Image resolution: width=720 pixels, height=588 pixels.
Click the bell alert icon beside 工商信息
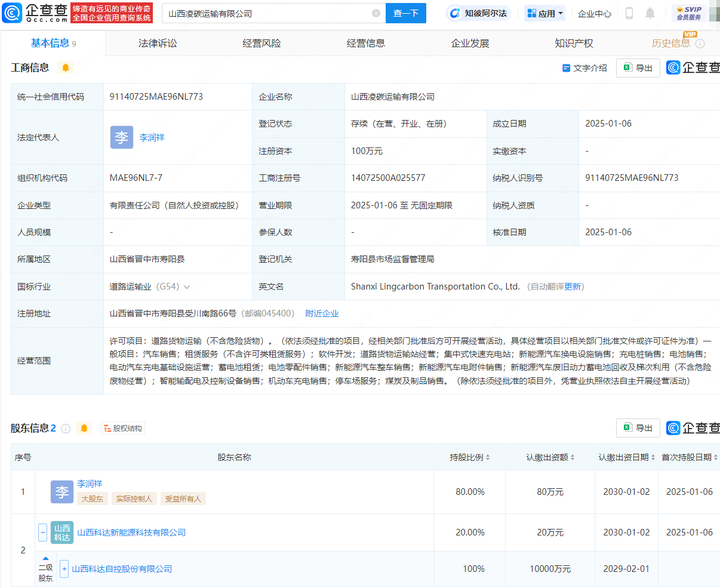pos(66,67)
